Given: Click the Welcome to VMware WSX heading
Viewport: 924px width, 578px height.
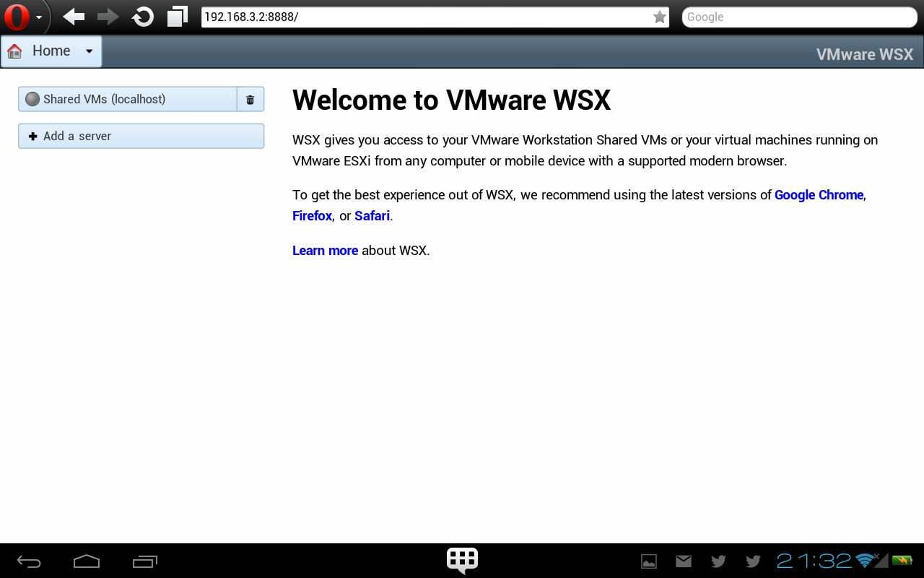Looking at the screenshot, I should [x=452, y=100].
